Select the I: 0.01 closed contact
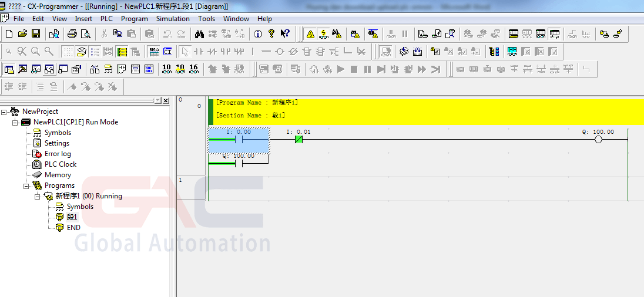 coord(298,140)
